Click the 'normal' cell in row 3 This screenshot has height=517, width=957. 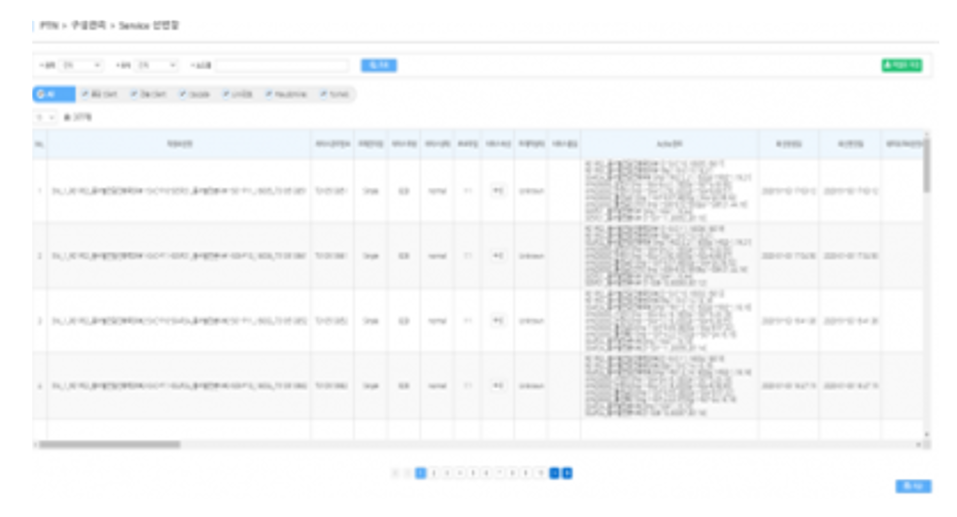click(437, 320)
